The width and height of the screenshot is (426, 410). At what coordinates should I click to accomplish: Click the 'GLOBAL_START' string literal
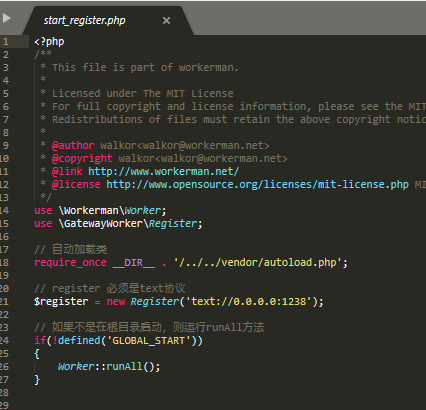coord(149,341)
